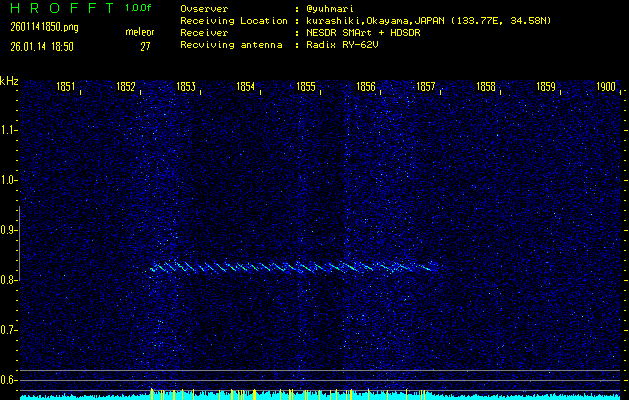The width and height of the screenshot is (629, 400).
Task: Click the cyan signal level bar graph
Action: (321, 396)
